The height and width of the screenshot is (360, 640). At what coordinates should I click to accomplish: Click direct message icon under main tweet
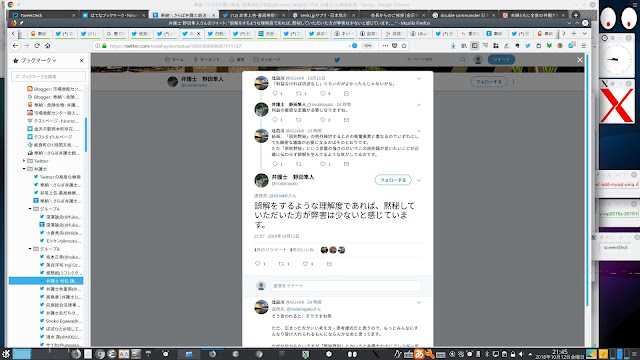coord(329,264)
